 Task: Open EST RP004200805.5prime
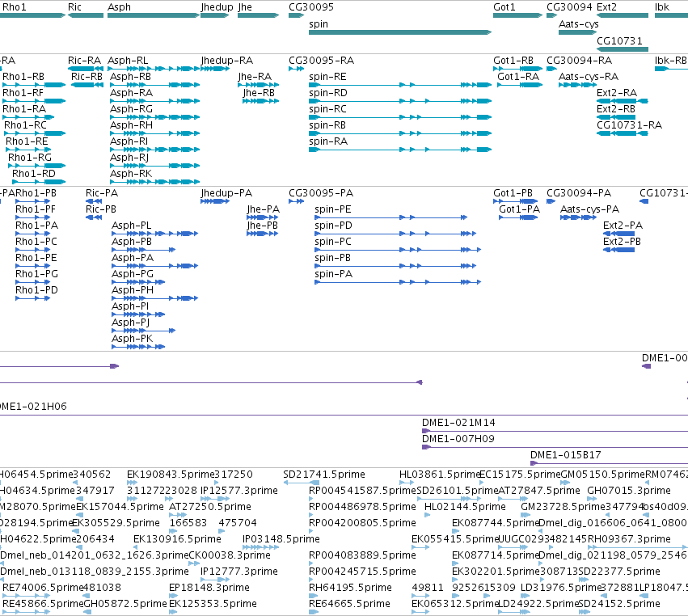click(x=362, y=523)
